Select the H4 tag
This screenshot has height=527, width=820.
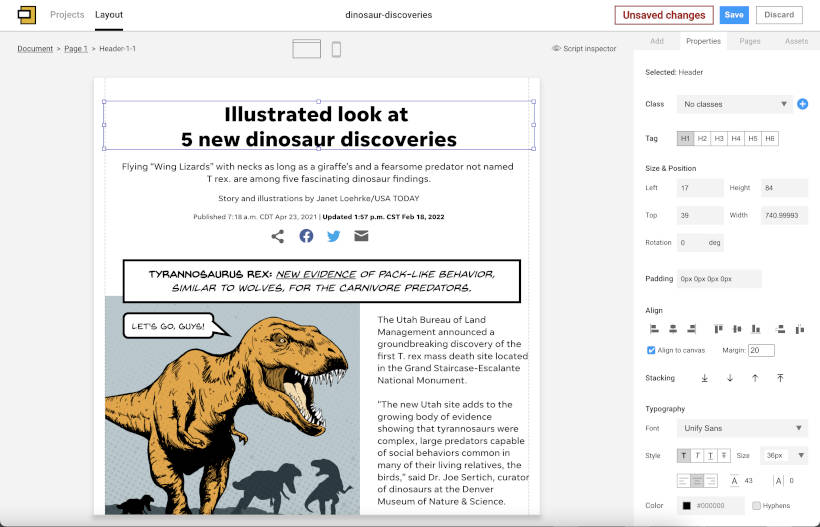(736, 139)
